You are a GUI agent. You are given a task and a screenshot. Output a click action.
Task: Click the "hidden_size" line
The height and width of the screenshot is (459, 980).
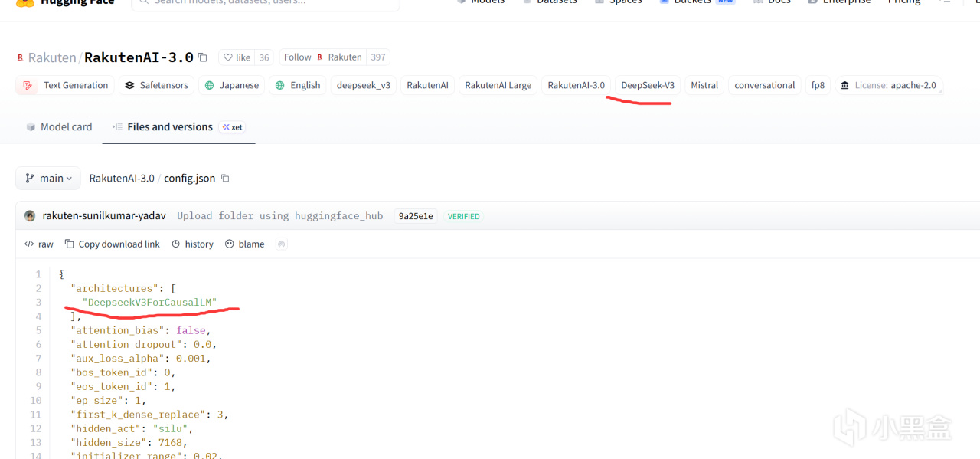click(129, 442)
